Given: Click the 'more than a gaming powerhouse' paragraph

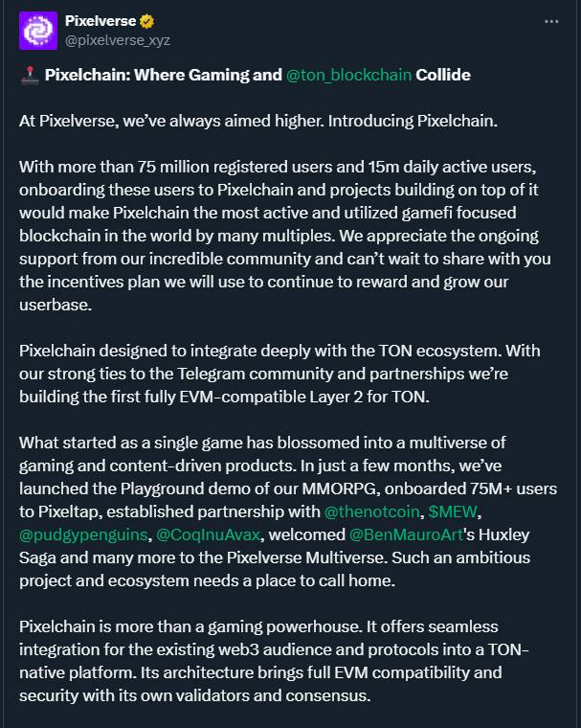Looking at the screenshot, I should (274, 661).
